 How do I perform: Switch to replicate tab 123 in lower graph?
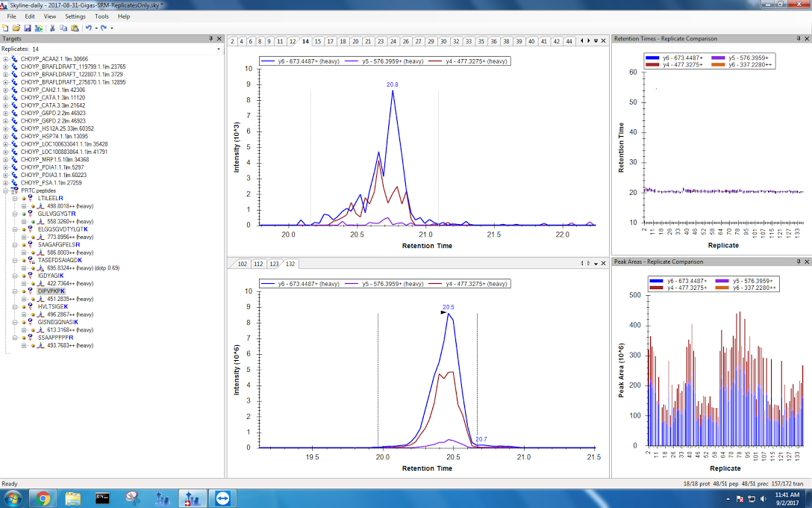(274, 264)
